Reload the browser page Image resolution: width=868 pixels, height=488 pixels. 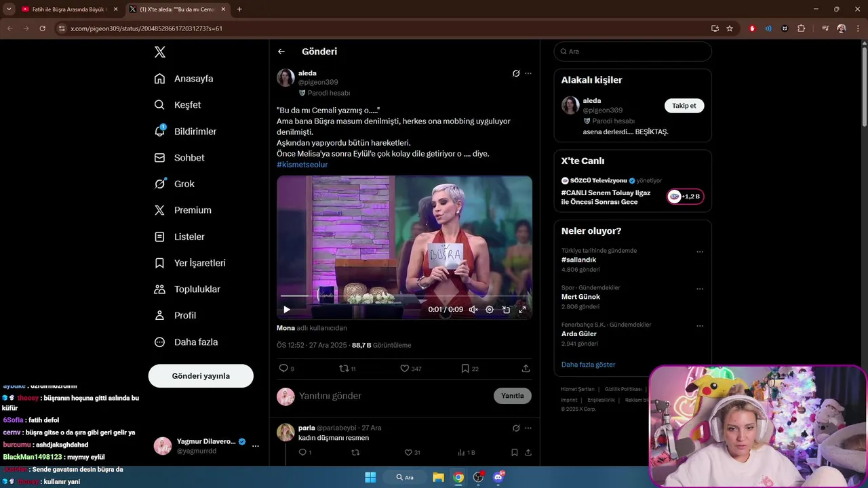click(x=42, y=28)
